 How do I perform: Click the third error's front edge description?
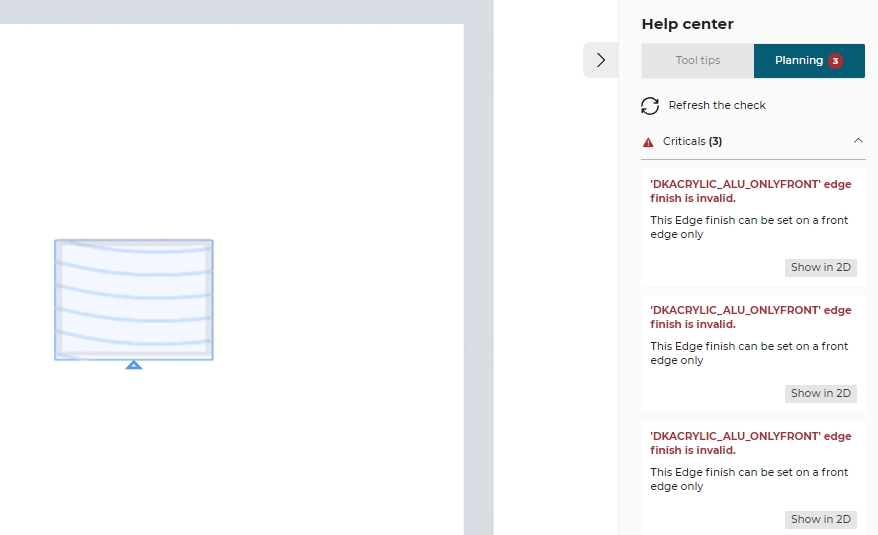pos(748,480)
